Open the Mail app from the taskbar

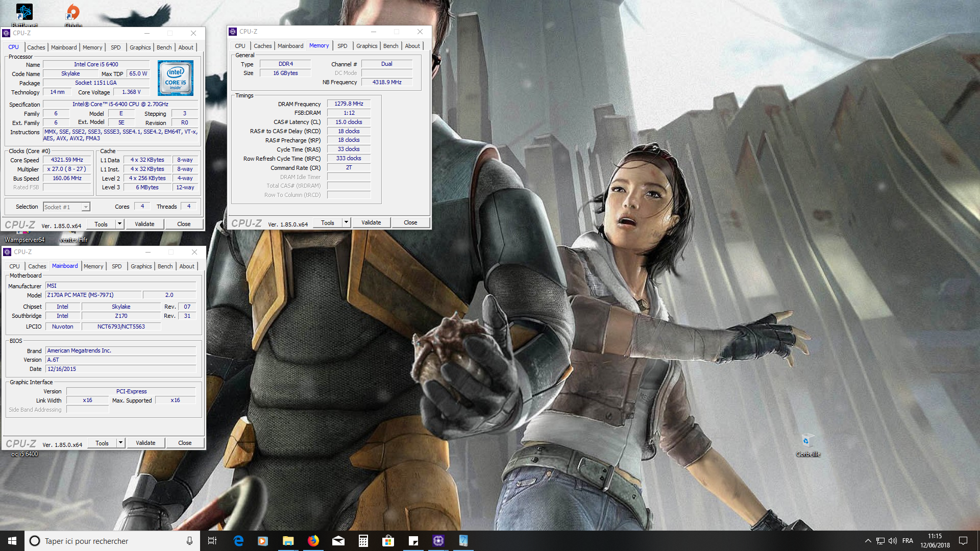338,541
